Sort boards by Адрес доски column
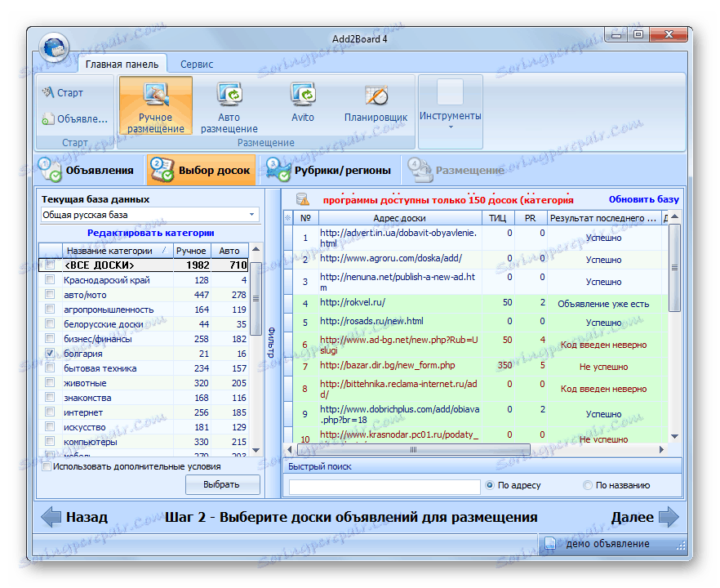720x588 pixels. click(400, 218)
